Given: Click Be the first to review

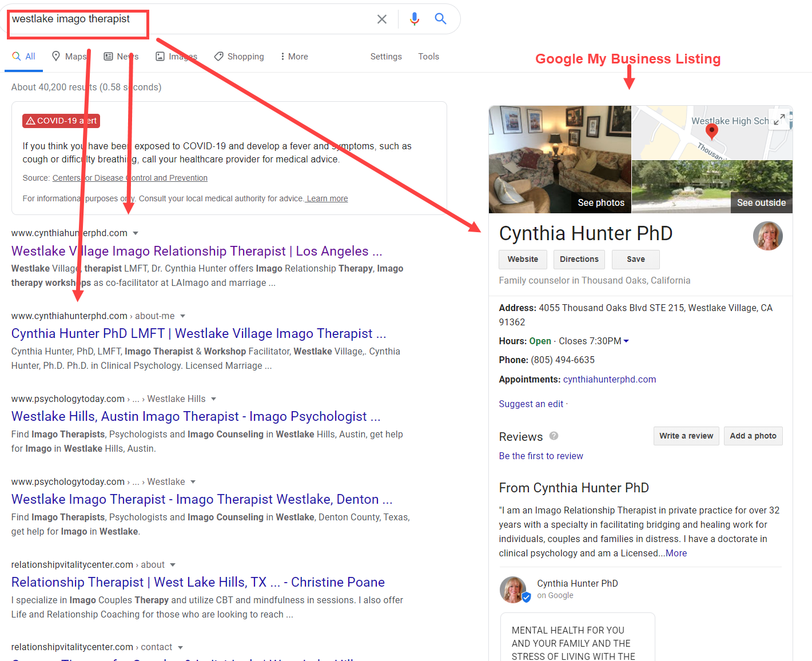Looking at the screenshot, I should 541,456.
